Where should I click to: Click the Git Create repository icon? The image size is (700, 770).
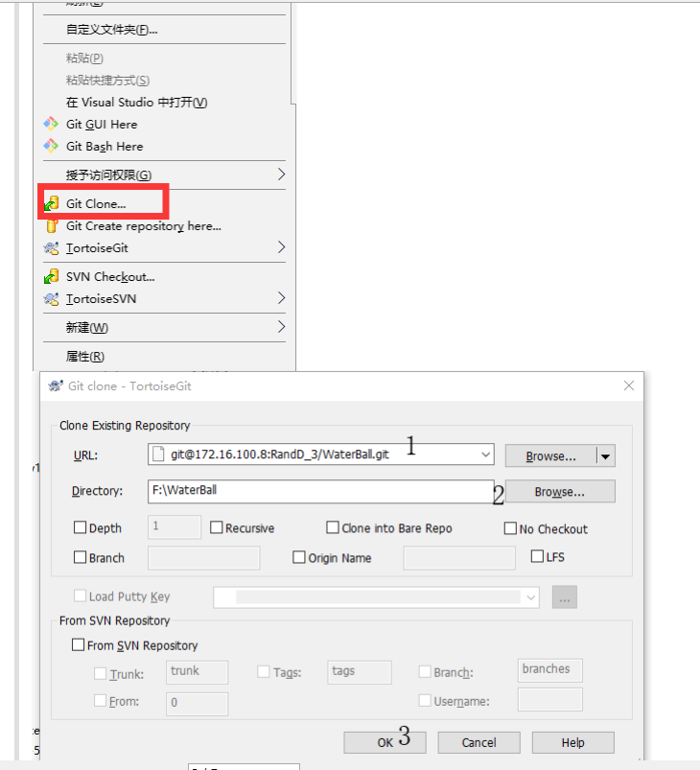(52, 226)
